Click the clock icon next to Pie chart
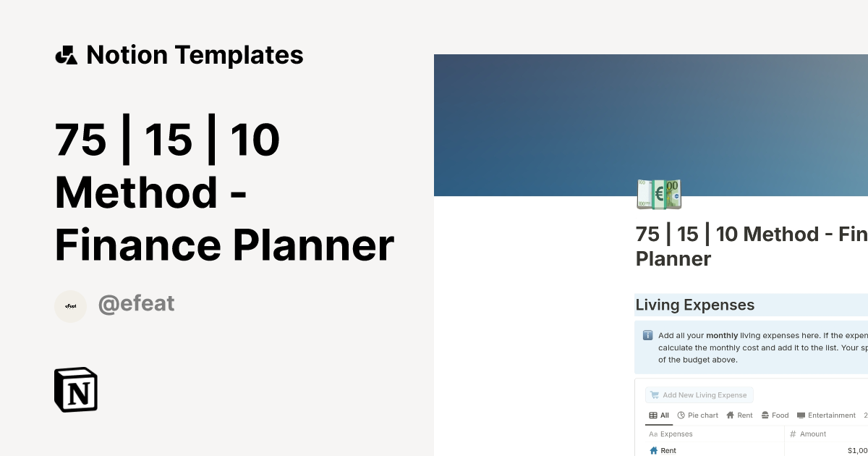 [681, 415]
